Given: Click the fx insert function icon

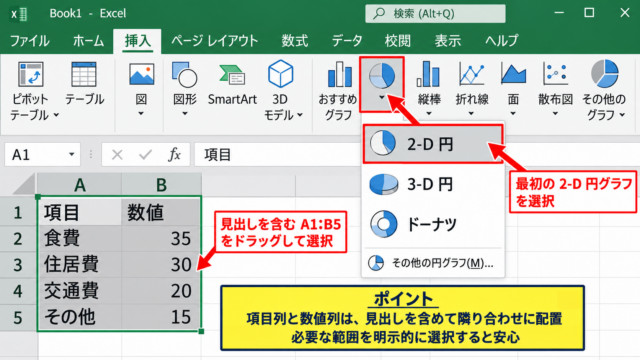Looking at the screenshot, I should 174,155.
